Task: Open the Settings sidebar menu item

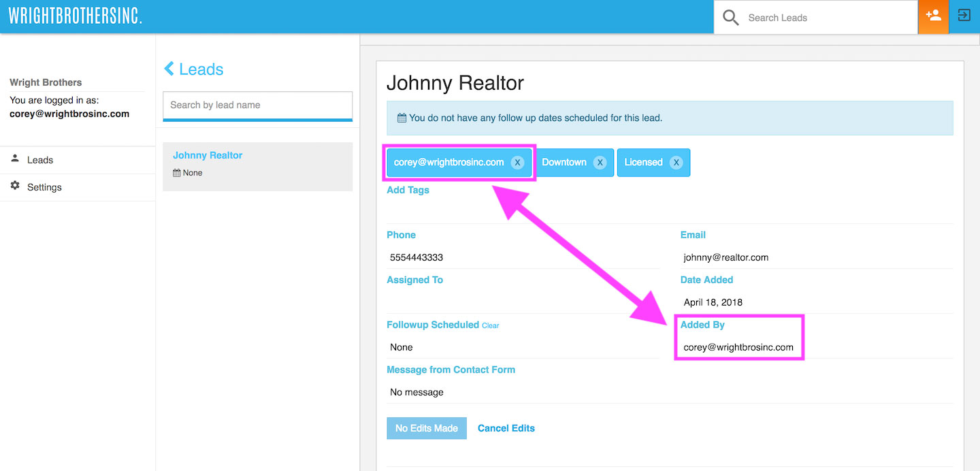Action: point(78,187)
